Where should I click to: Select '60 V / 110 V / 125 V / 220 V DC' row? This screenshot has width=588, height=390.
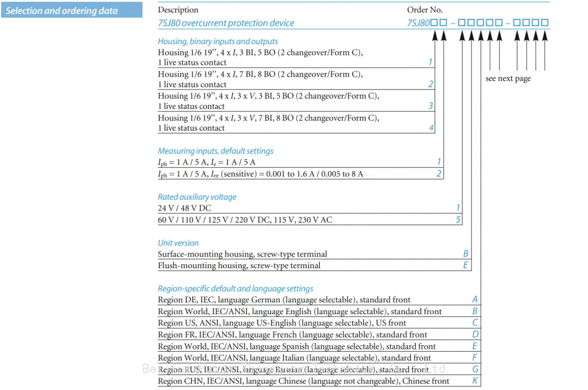click(x=310, y=219)
